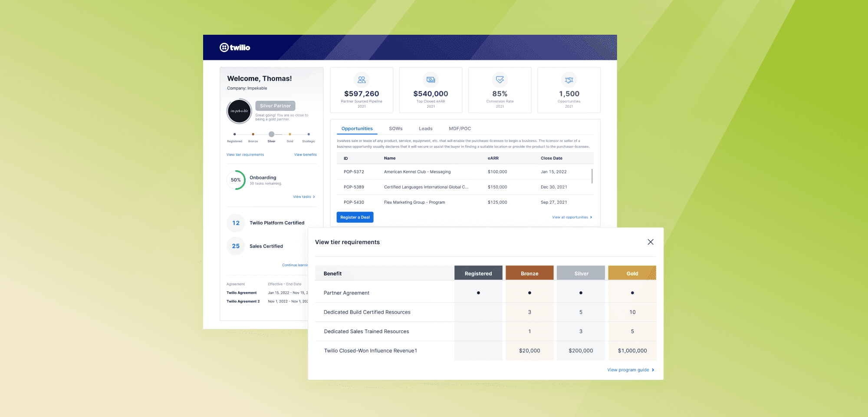
Task: Click the Twilio Agreement row
Action: 267,293
